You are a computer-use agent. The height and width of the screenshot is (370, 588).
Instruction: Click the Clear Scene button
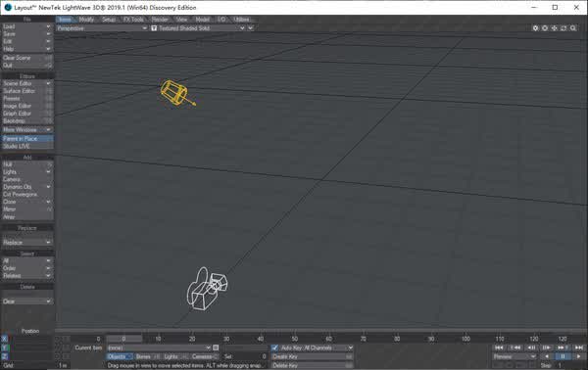(27, 58)
